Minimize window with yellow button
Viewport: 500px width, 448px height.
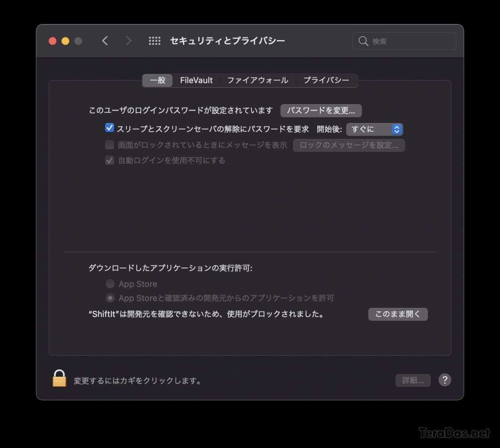pyautogui.click(x=65, y=41)
